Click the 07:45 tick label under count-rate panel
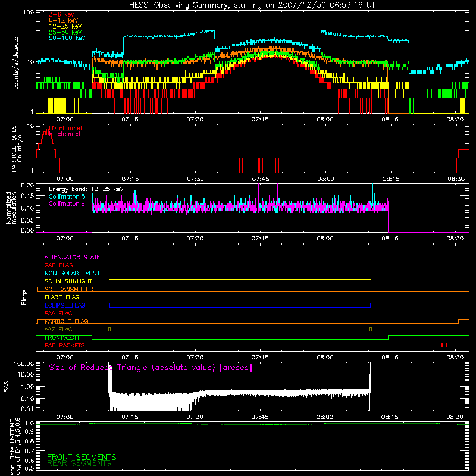 click(260, 120)
